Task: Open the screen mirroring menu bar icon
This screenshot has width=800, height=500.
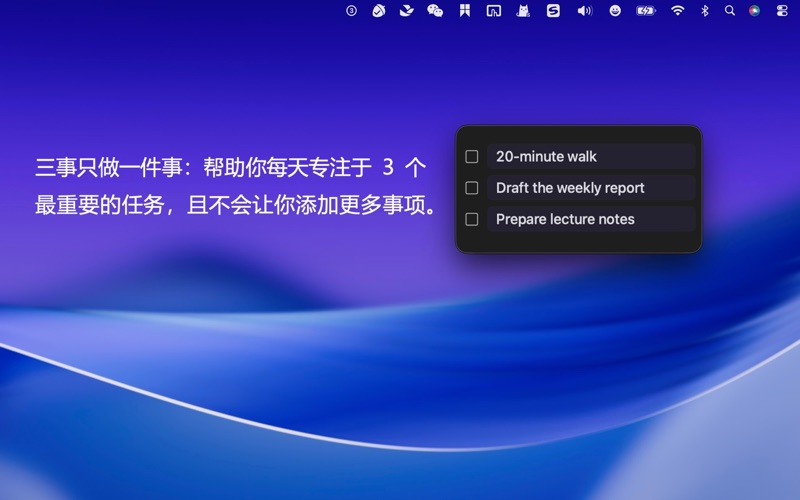Action: 493,11
